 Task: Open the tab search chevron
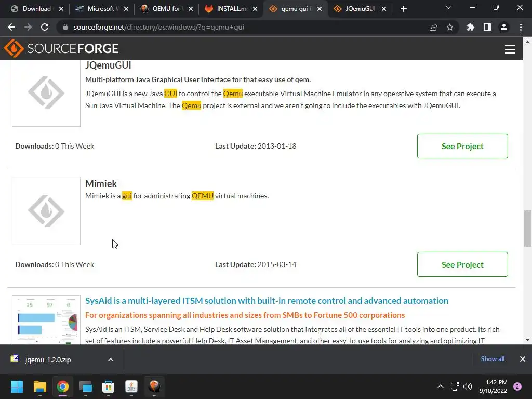(x=448, y=7)
